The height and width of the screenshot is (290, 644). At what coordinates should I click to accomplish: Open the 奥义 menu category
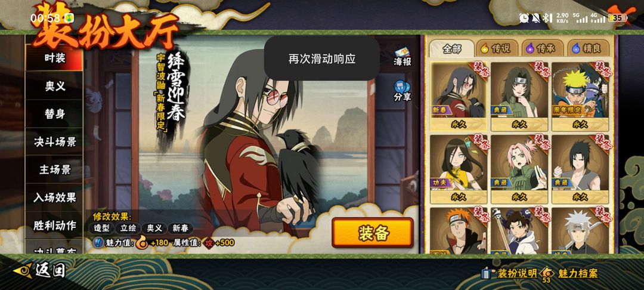pyautogui.click(x=55, y=86)
